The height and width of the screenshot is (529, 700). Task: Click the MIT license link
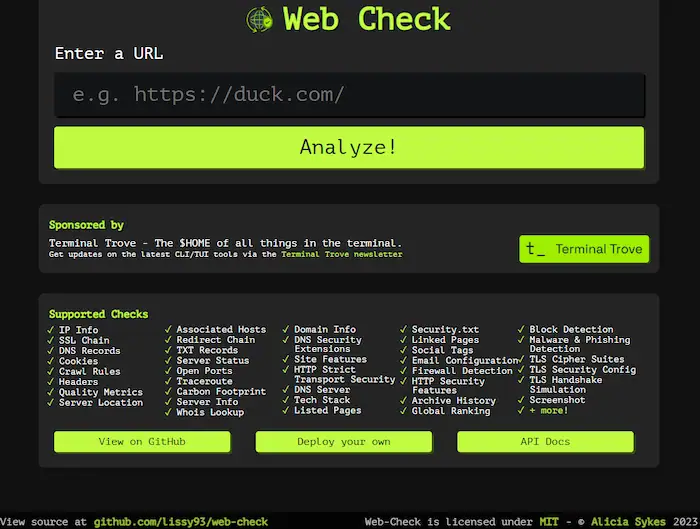tap(549, 521)
